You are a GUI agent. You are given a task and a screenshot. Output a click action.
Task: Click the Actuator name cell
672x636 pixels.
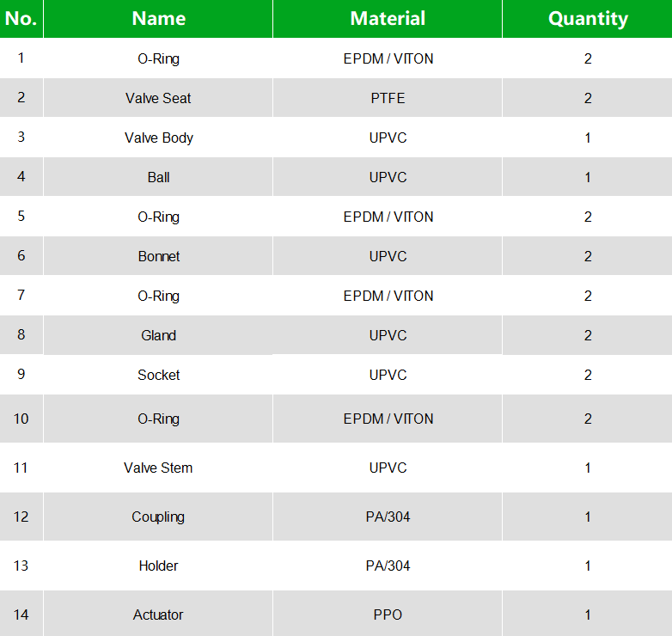(x=158, y=615)
